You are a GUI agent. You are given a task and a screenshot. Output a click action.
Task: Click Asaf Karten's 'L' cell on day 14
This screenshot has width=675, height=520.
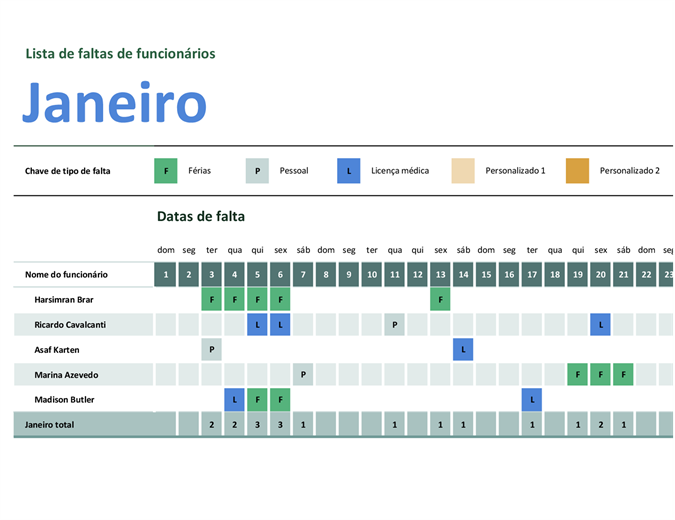[x=463, y=350]
